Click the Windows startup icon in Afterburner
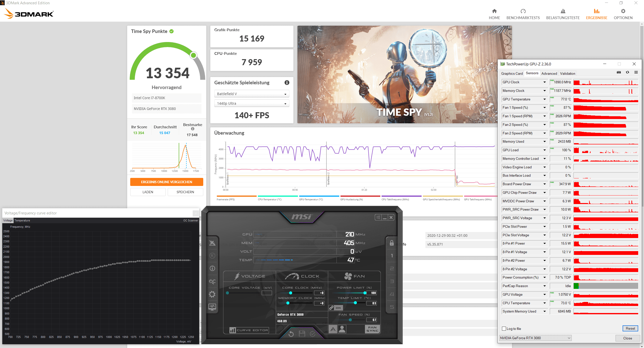This screenshot has height=348, width=644. pyautogui.click(x=378, y=217)
